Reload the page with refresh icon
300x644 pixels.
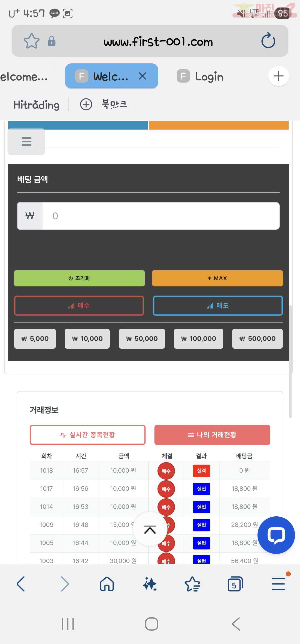pyautogui.click(x=268, y=41)
